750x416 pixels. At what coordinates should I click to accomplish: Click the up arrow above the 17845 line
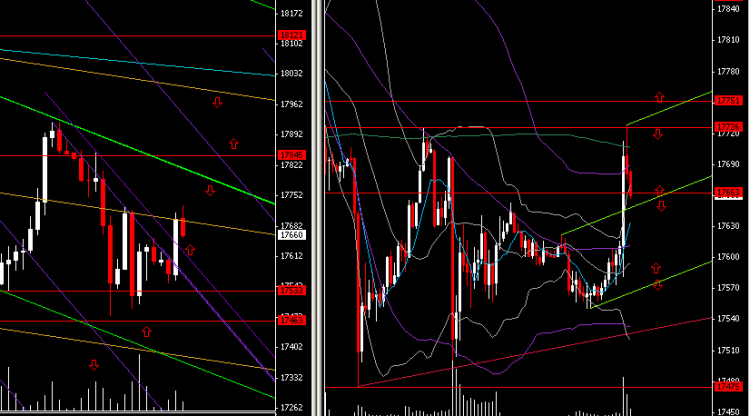(233, 143)
